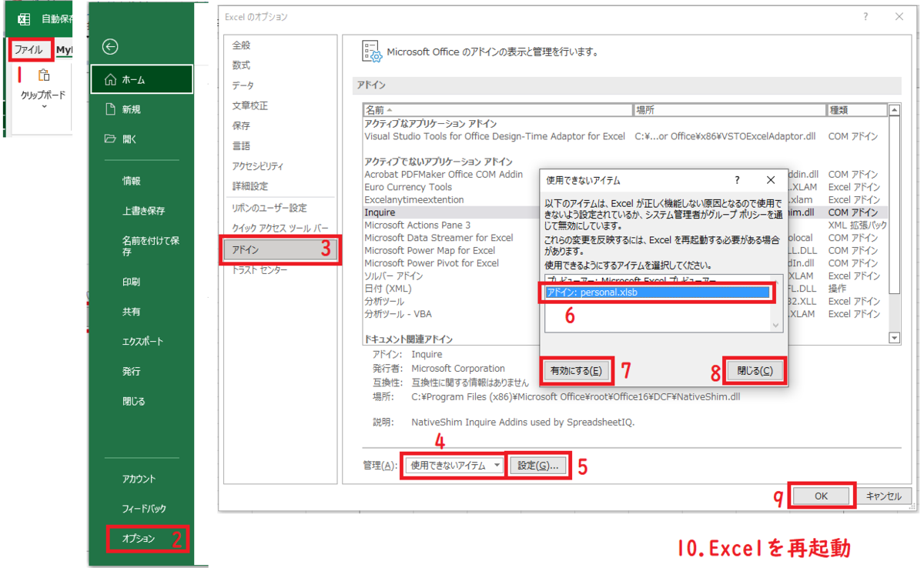
Task: Click the back arrow in backstage view
Action: pos(110,47)
